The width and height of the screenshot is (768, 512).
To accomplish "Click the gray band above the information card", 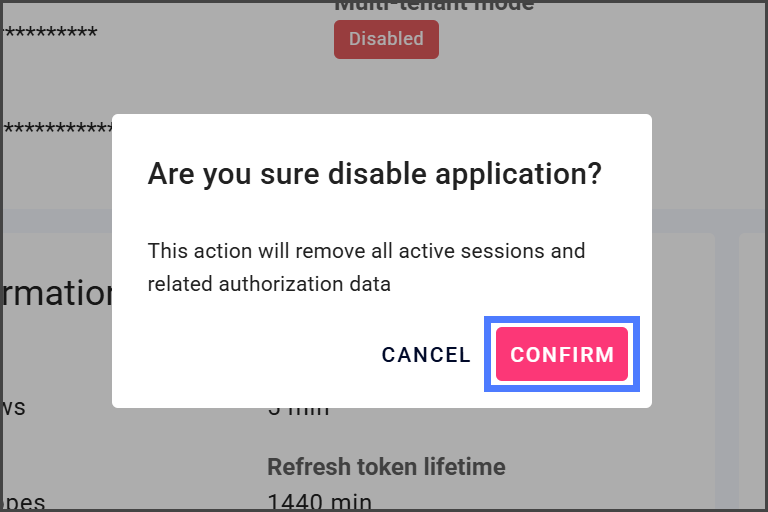I will [x=60, y=221].
